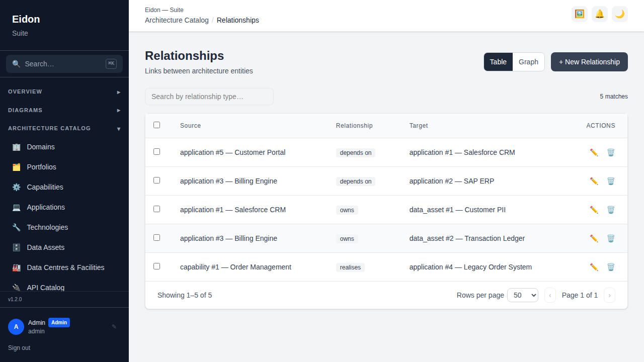The width and height of the screenshot is (644, 362).
Task: Check the Billing Engine depends on row checkbox
Action: tap(156, 180)
